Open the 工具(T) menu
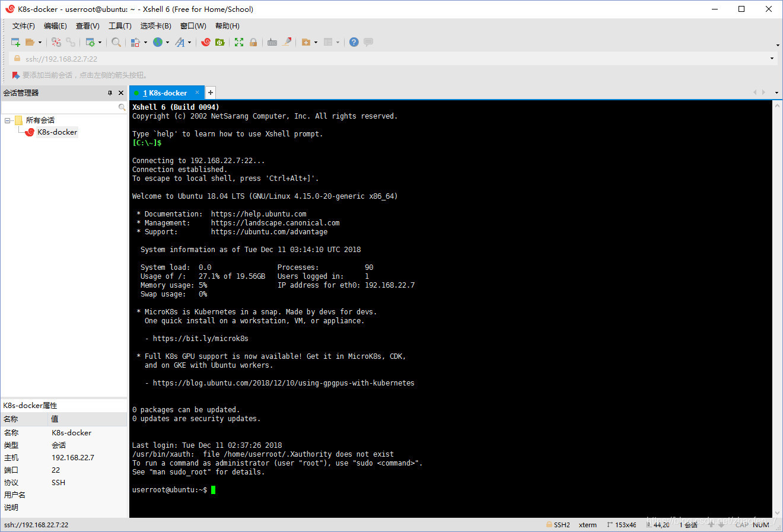Screen dimensions: 783x532 tap(120, 26)
